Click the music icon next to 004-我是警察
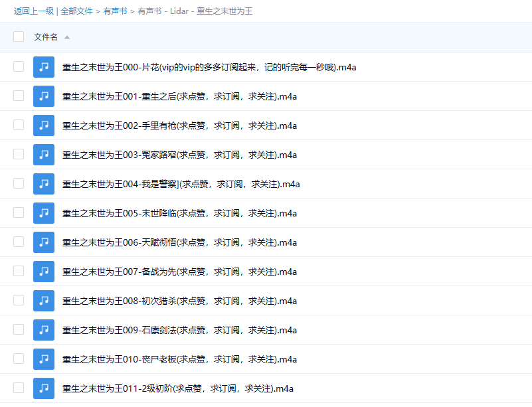This screenshot has height=407, width=532. pyautogui.click(x=43, y=184)
